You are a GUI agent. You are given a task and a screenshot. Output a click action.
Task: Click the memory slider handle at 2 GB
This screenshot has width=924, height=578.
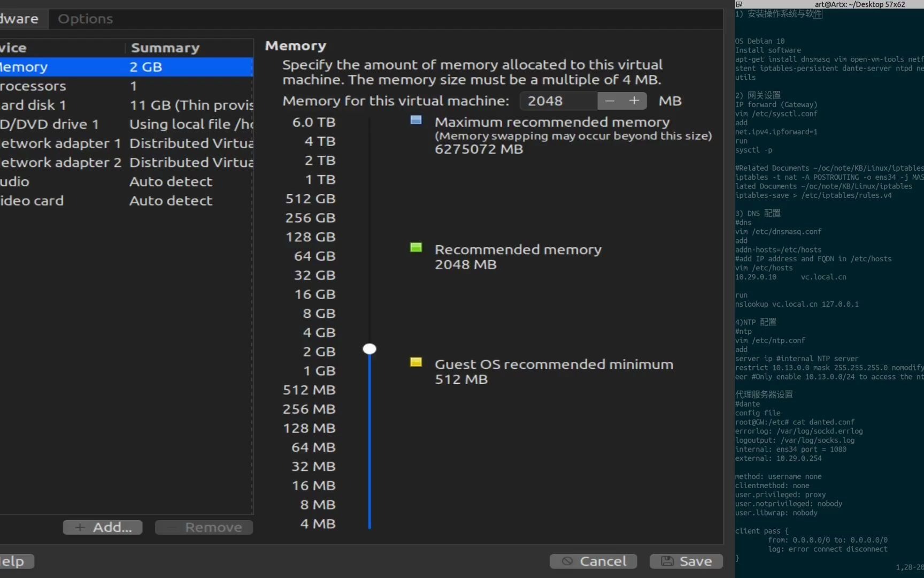point(369,349)
